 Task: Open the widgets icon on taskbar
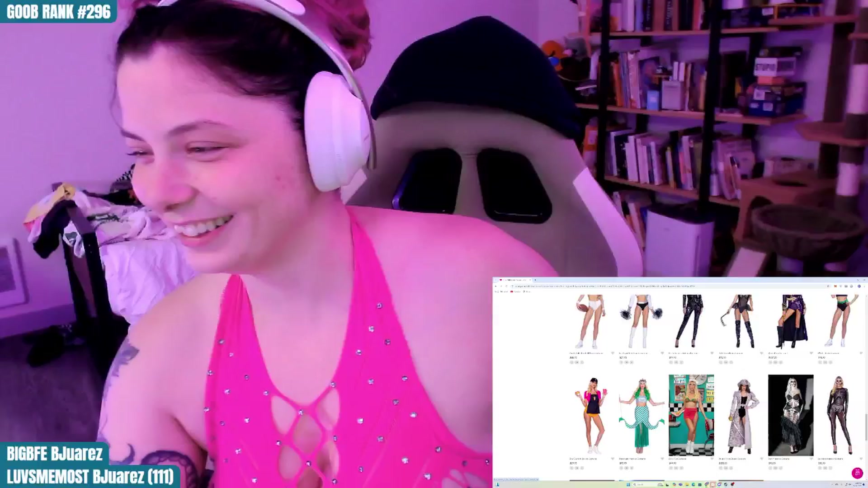click(497, 484)
